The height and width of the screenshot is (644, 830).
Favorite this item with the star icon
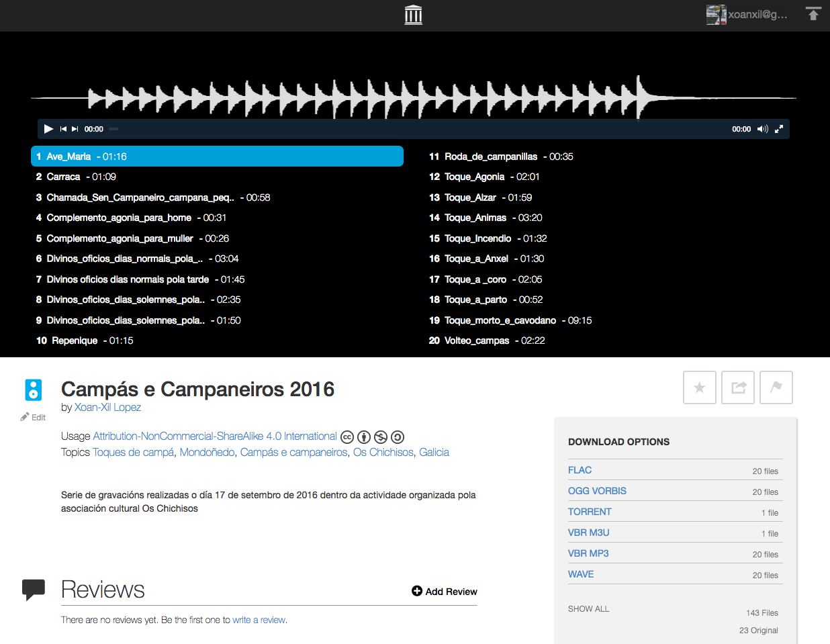click(x=699, y=387)
